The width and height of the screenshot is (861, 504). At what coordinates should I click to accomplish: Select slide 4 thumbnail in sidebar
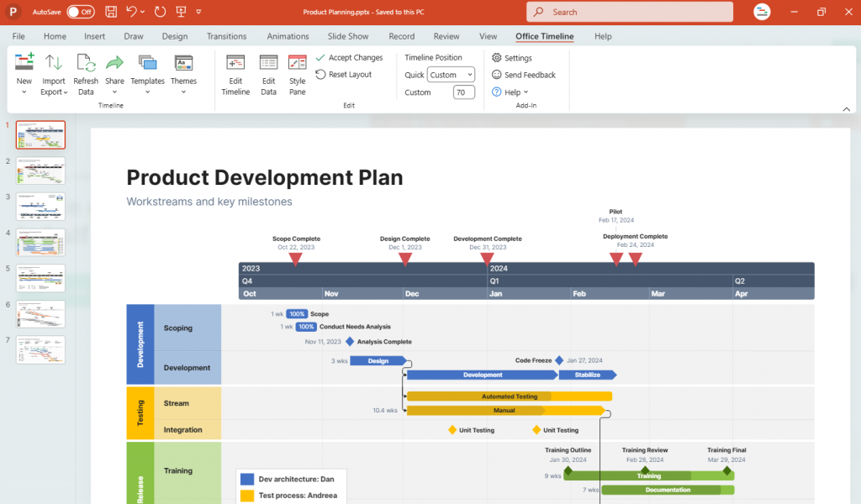click(40, 242)
